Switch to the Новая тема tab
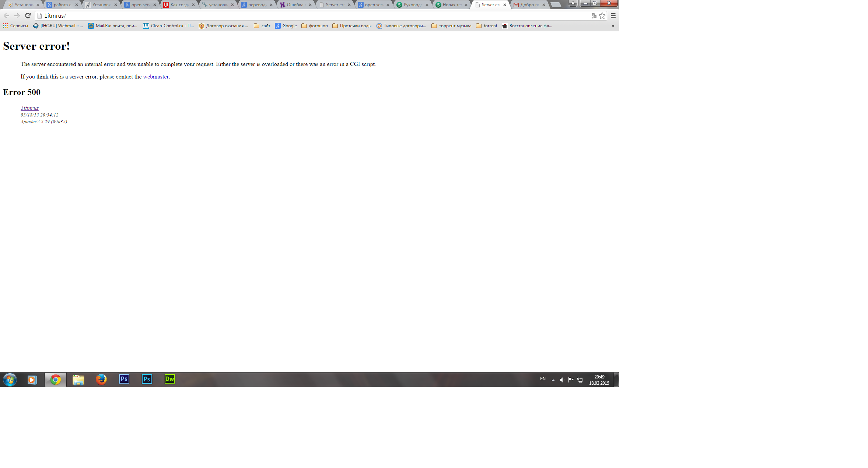The height and width of the screenshot is (468, 868). [x=450, y=5]
